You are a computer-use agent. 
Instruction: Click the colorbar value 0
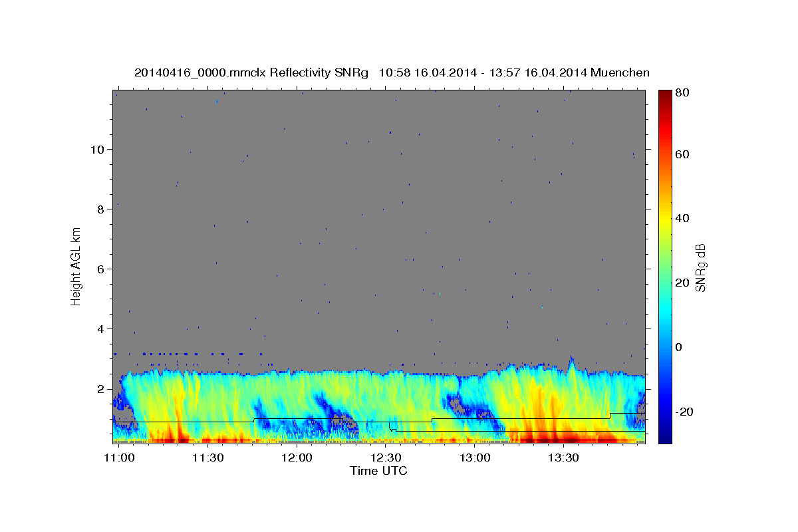[x=679, y=347]
